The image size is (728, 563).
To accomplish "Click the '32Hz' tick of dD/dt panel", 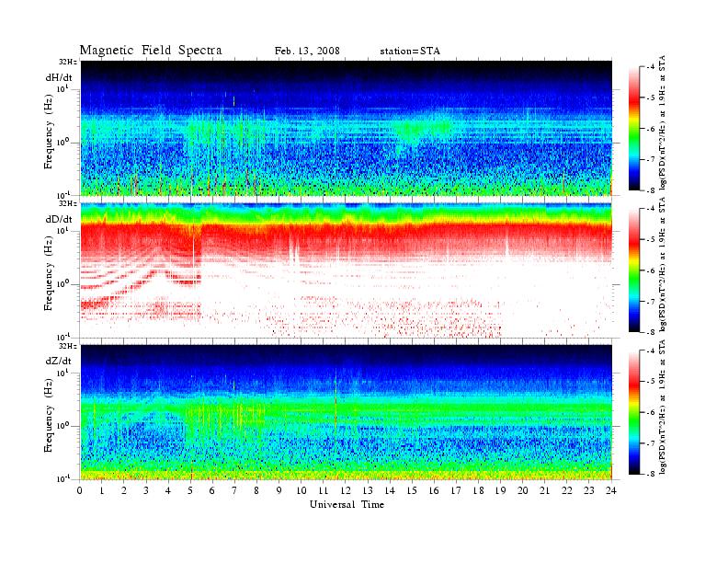I will click(68, 203).
